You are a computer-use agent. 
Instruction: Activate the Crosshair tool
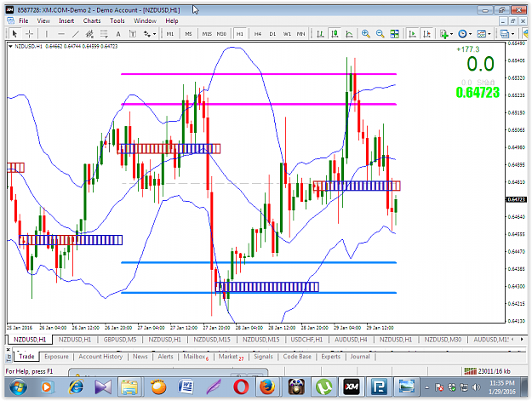tap(30, 33)
